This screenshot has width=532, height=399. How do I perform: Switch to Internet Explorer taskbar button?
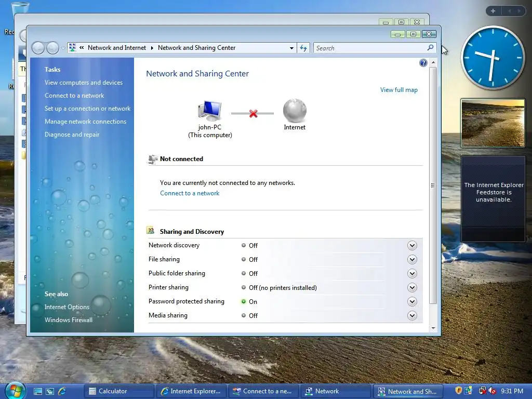point(190,391)
